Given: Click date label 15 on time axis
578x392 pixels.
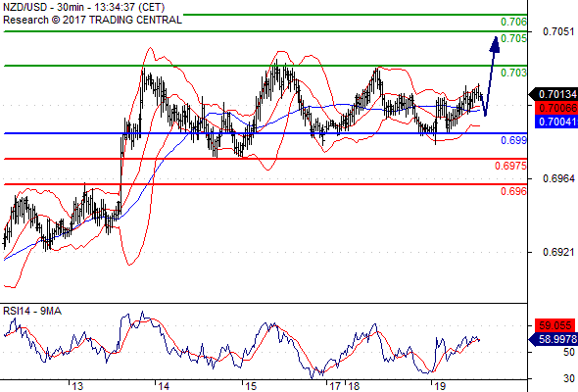Looking at the screenshot, I should point(251,386).
